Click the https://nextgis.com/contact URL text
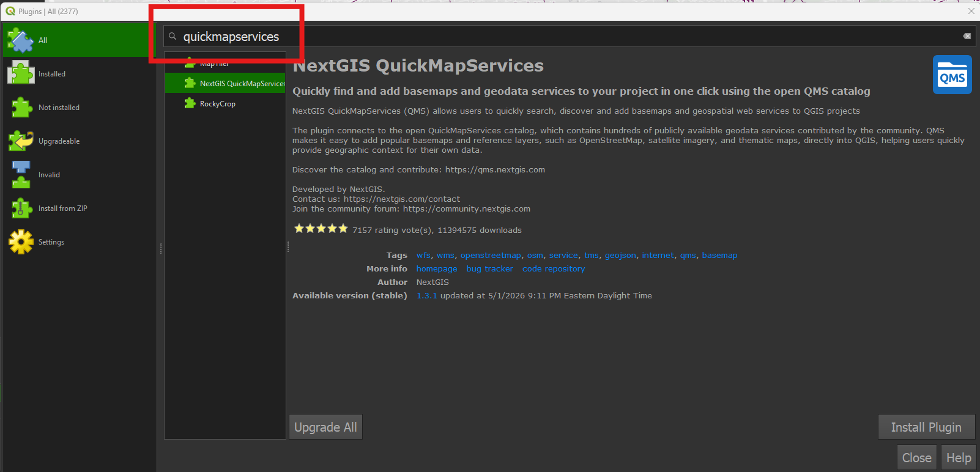Screen dimensions: 980x472 point(402,199)
